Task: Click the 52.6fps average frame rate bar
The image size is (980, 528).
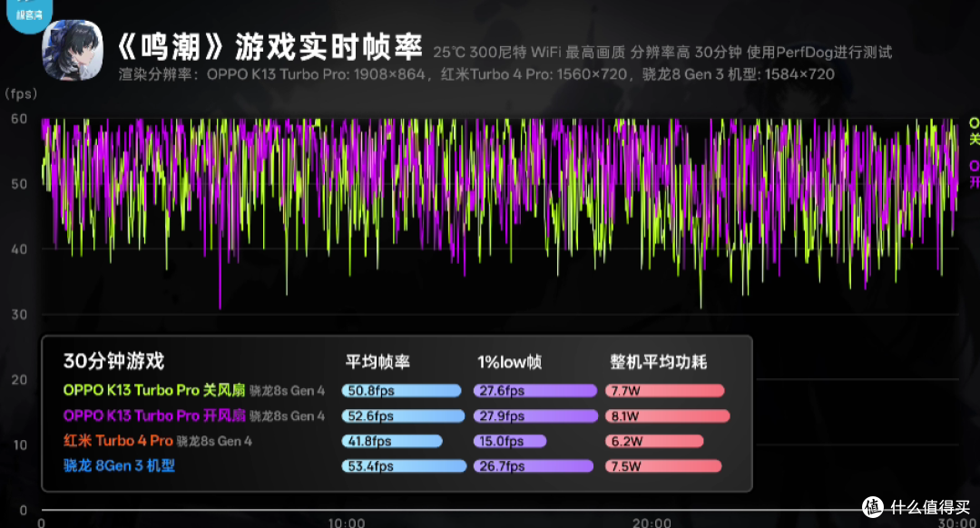Action: [x=403, y=416]
